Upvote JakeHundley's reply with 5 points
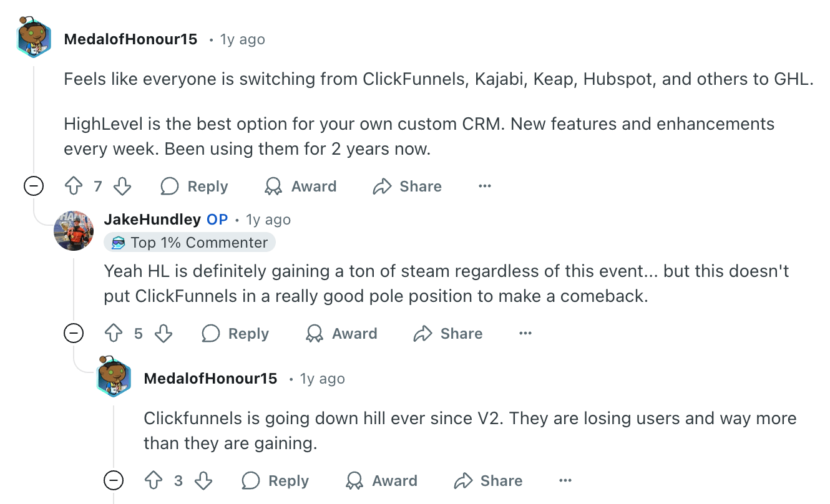 pos(114,334)
